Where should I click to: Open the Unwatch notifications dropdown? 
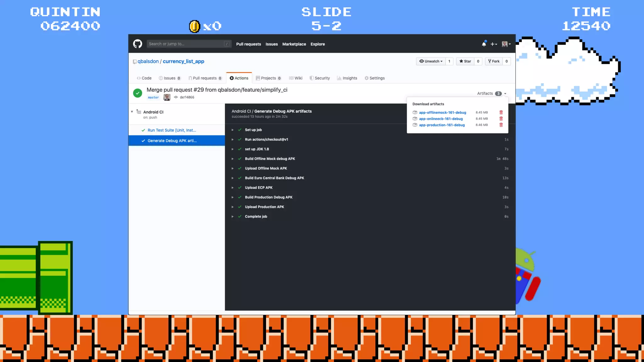pos(431,61)
